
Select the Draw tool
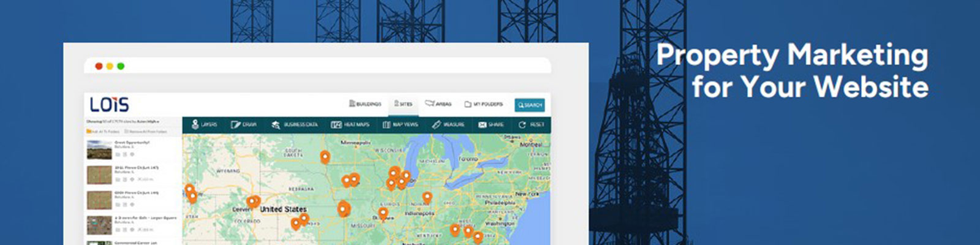pyautogui.click(x=244, y=124)
